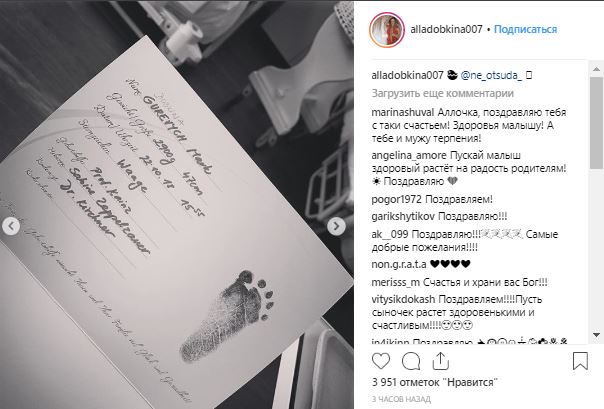The image size is (604, 409).
Task: Open angelina_amore commenter profile
Action: 409,156
